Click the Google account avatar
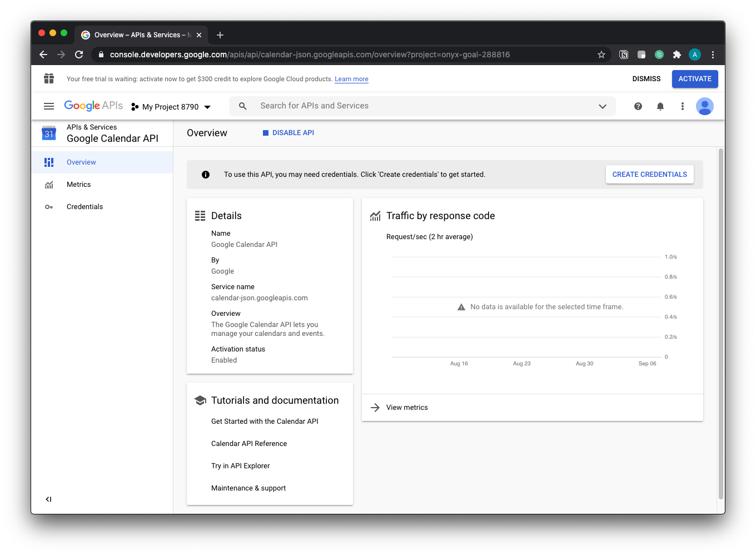This screenshot has width=756, height=555. (704, 106)
